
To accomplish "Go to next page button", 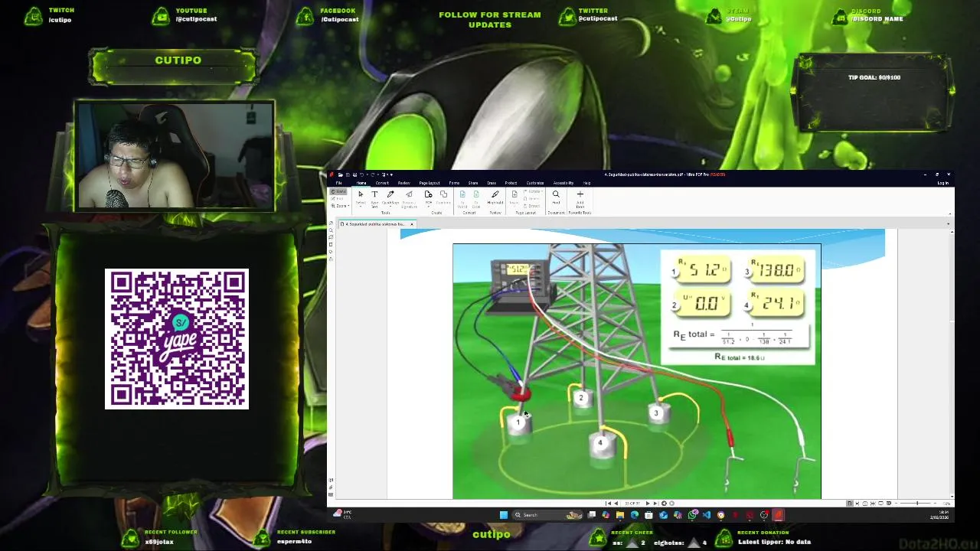I will (x=648, y=503).
